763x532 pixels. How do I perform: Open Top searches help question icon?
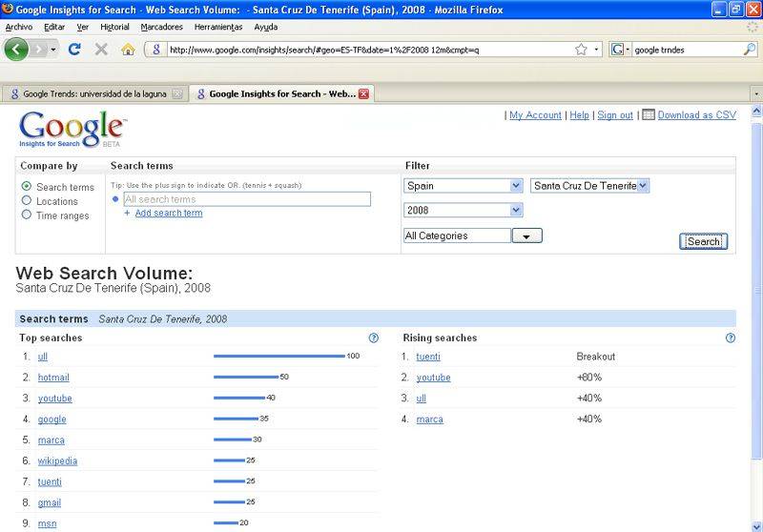374,338
